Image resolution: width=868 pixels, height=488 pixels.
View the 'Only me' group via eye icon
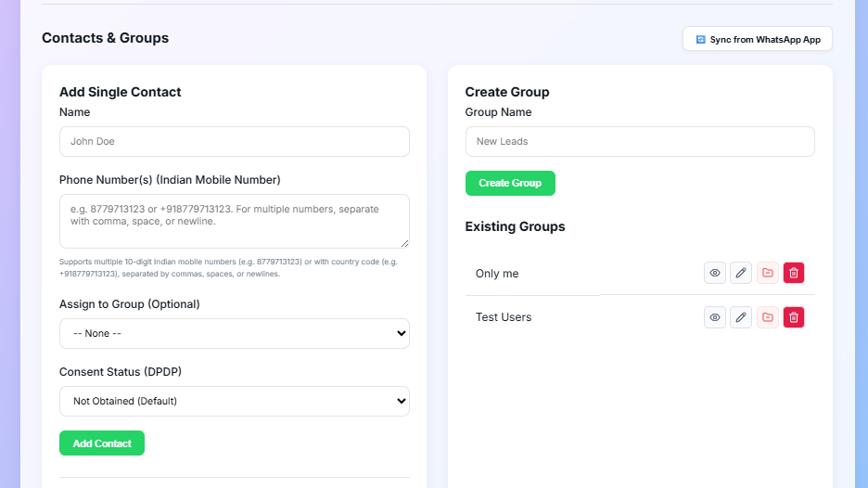715,273
